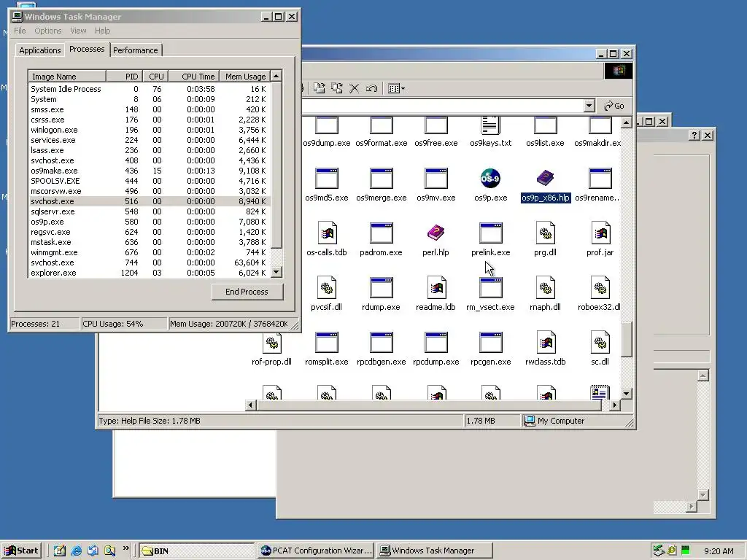Launch Internet Explorer from Quick Launch
The width and height of the screenshot is (747, 560).
coord(76,551)
